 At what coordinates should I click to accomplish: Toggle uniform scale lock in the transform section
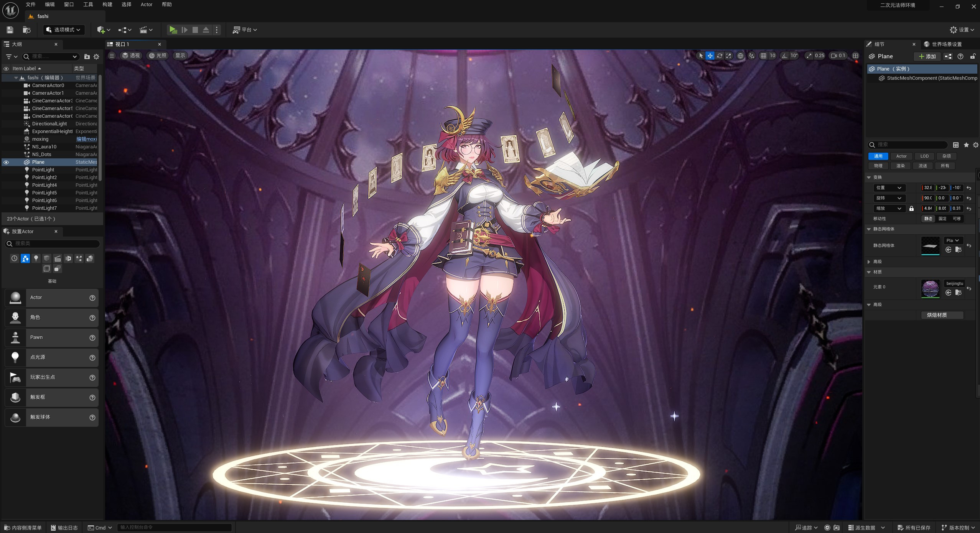point(911,209)
